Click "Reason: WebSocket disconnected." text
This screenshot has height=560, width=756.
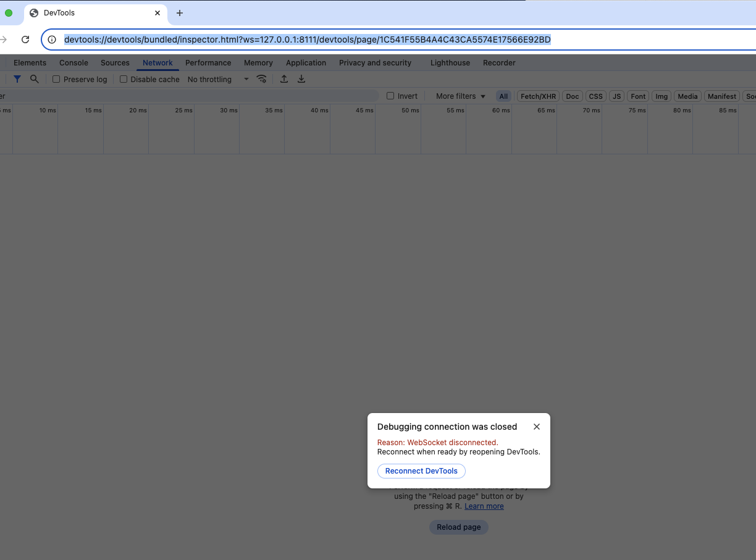(438, 443)
